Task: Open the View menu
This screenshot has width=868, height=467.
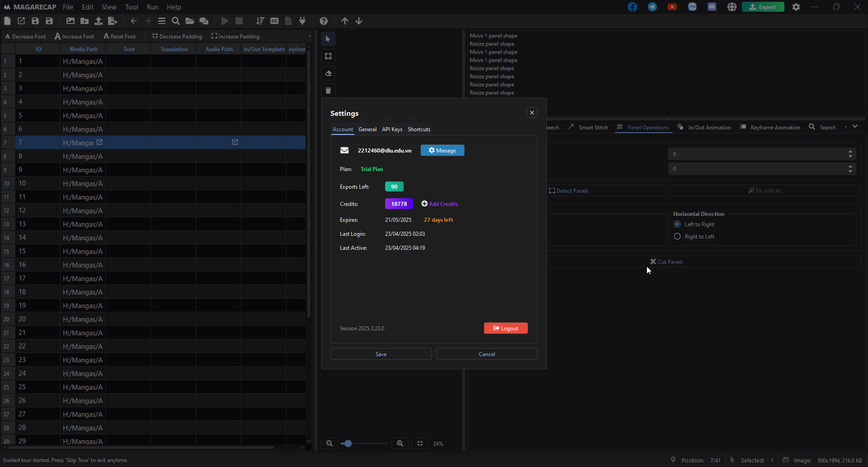Action: 109,7
